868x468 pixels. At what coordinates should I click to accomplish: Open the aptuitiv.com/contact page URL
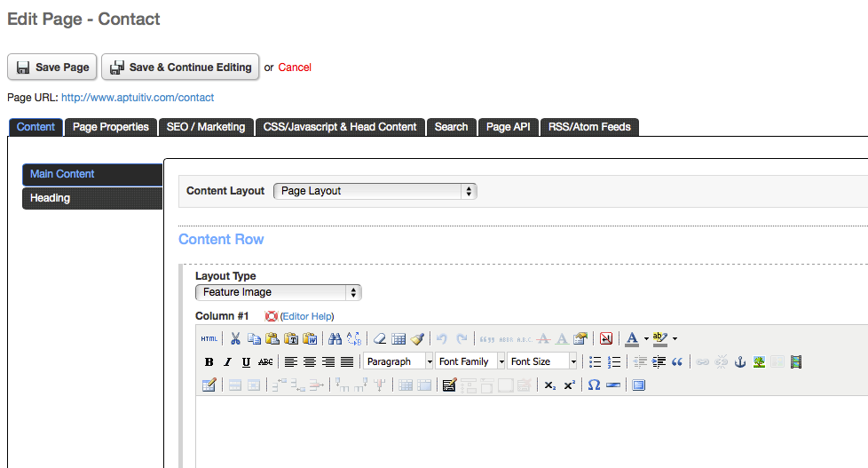(x=138, y=98)
